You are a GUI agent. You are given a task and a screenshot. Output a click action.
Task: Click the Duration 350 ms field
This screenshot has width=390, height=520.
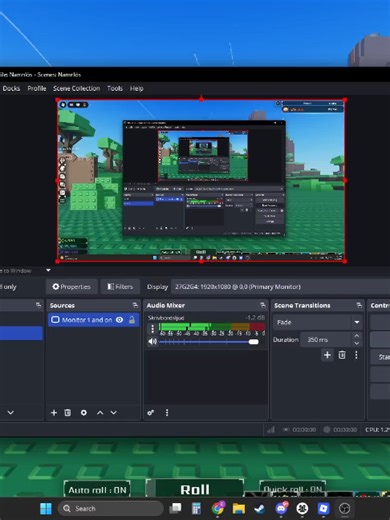(x=326, y=340)
